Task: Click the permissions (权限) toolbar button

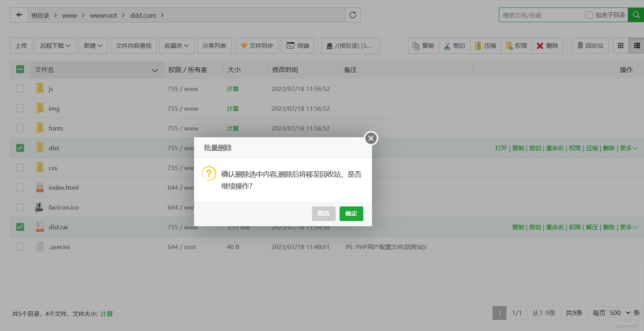Action: [x=517, y=46]
